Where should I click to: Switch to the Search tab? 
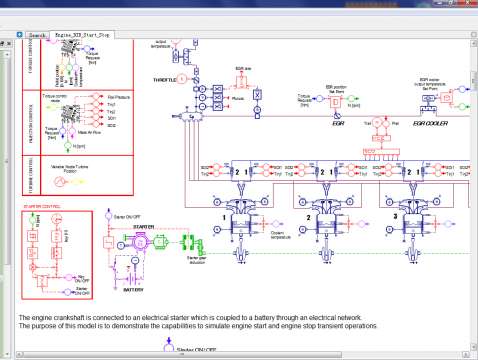click(x=37, y=35)
